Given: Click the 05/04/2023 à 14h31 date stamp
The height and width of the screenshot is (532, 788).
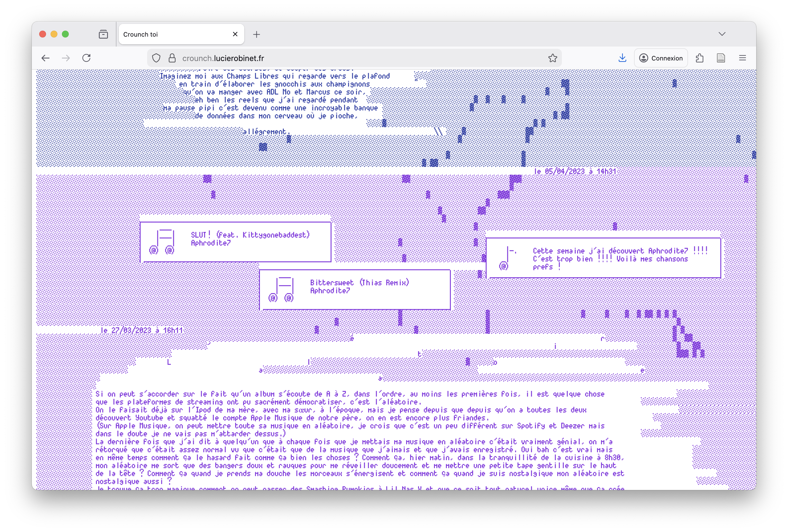Looking at the screenshot, I should point(575,171).
